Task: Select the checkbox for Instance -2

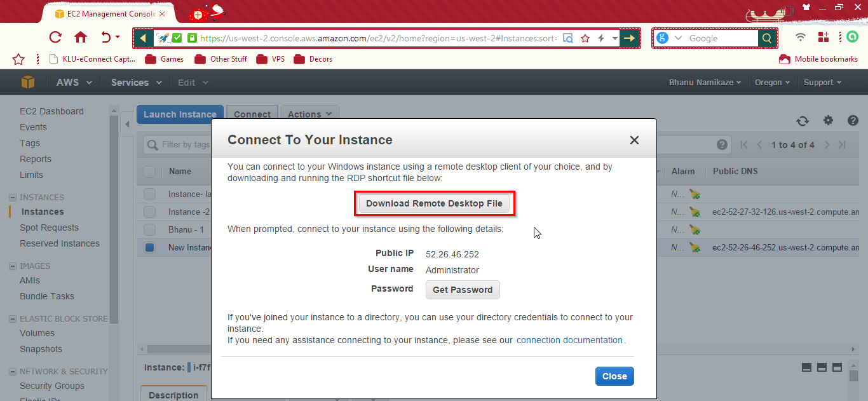Action: (150, 212)
